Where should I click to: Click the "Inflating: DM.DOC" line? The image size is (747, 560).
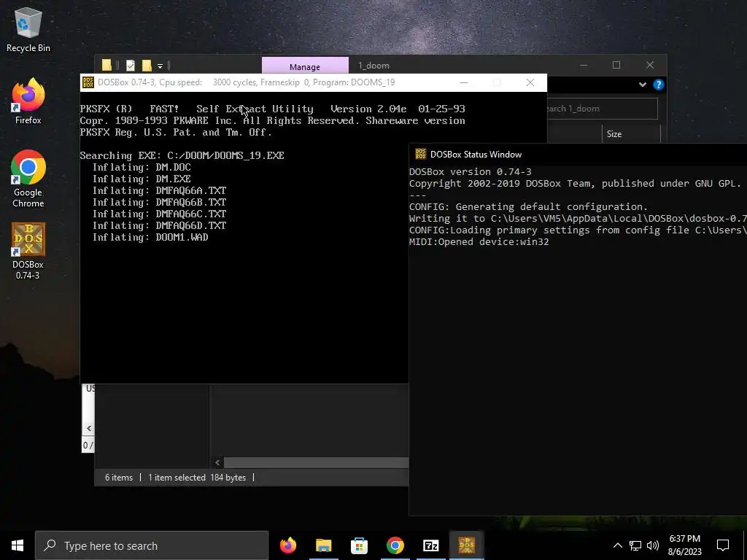point(142,167)
